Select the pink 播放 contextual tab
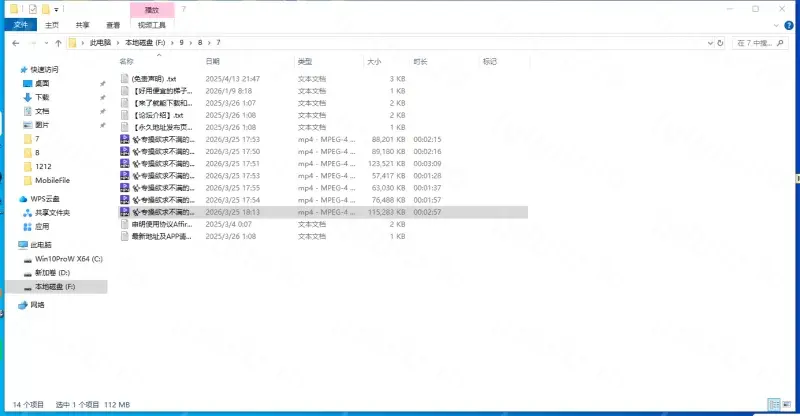The height and width of the screenshot is (416, 800). tap(152, 10)
